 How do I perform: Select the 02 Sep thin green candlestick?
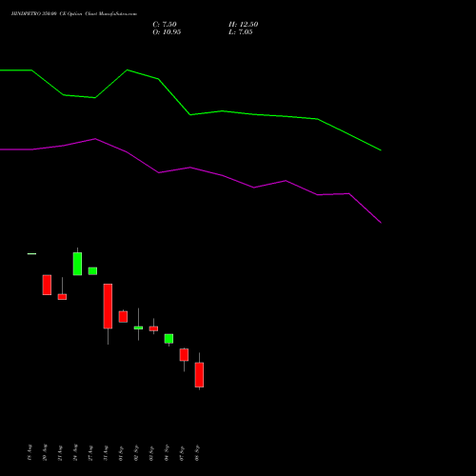pyautogui.click(x=138, y=327)
